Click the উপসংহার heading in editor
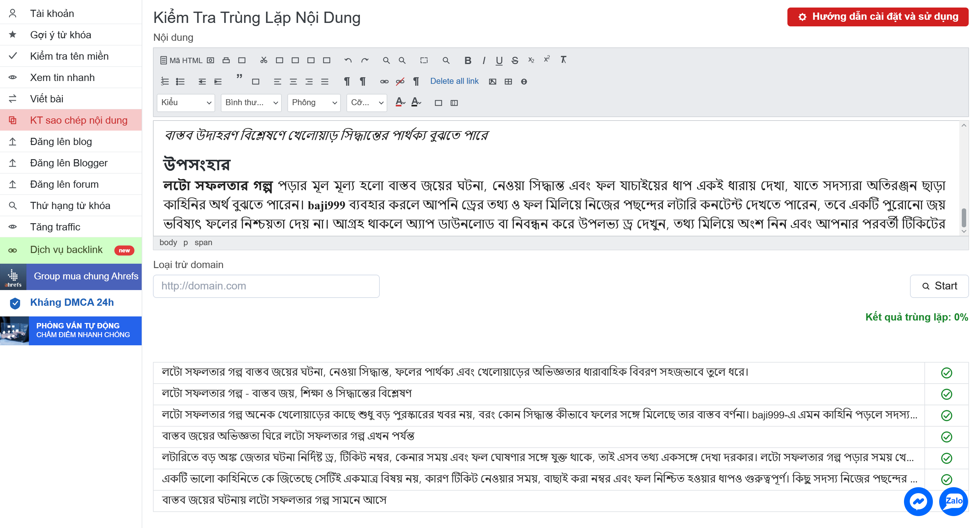Image resolution: width=980 pixels, height=528 pixels. click(x=197, y=164)
